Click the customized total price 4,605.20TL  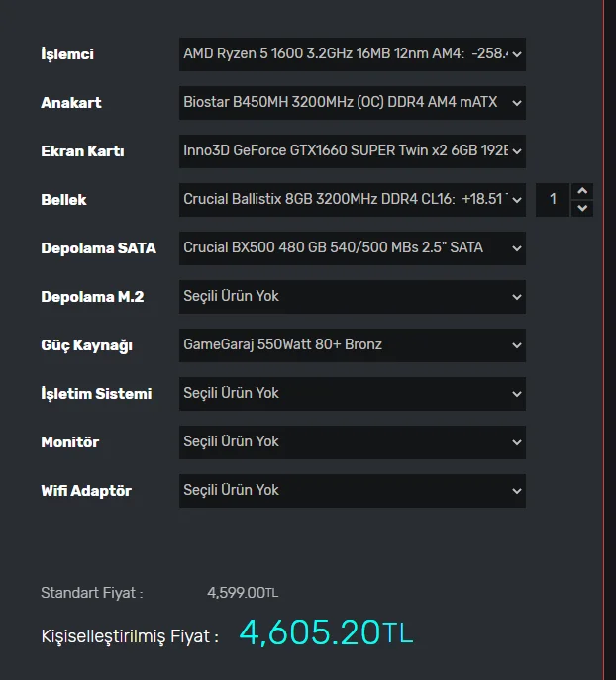tap(326, 633)
